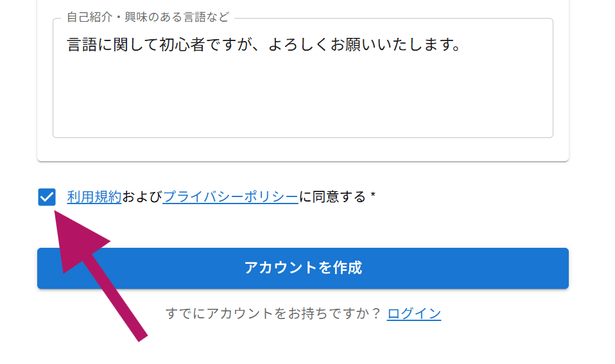Screen dimensions: 615x364
Task: Click the 自己紹介・興味のある言語など field label
Action: click(148, 17)
